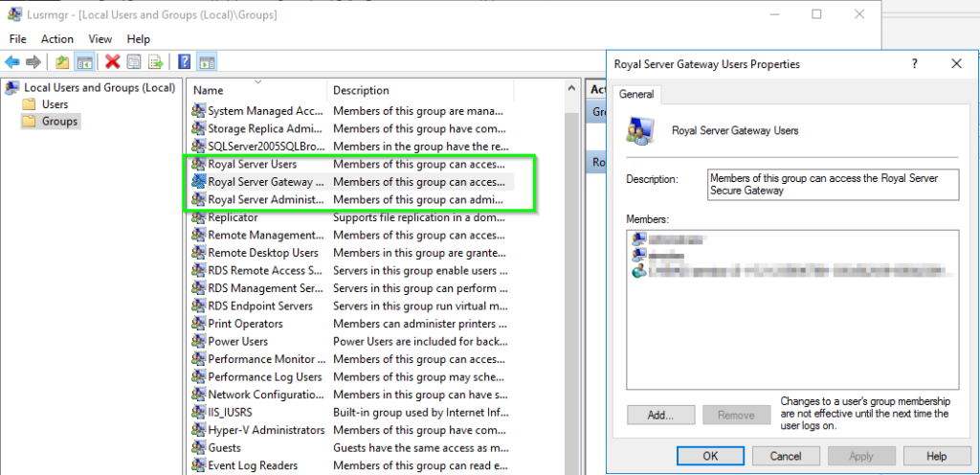This screenshot has height=475, width=980.
Task: Close the Properties dialog with X
Action: point(956,63)
